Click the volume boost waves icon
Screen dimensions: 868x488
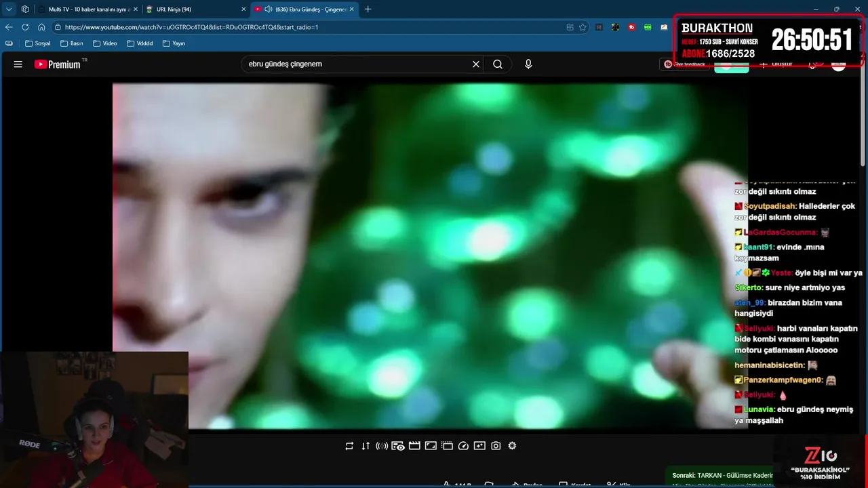pos(382,446)
